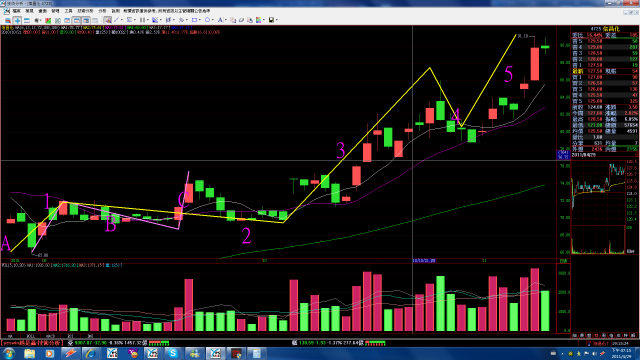The height and width of the screenshot is (360, 640).
Task: Open the 工具 menu
Action: (69, 11)
